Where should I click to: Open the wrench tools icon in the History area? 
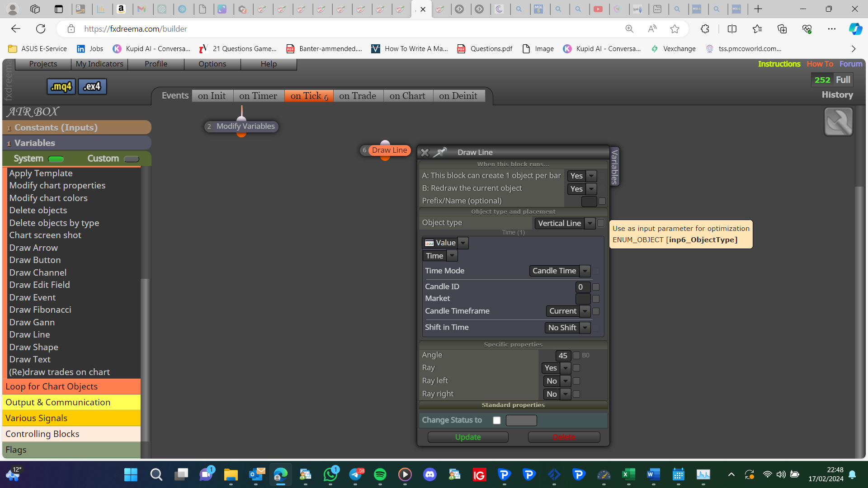tap(839, 122)
